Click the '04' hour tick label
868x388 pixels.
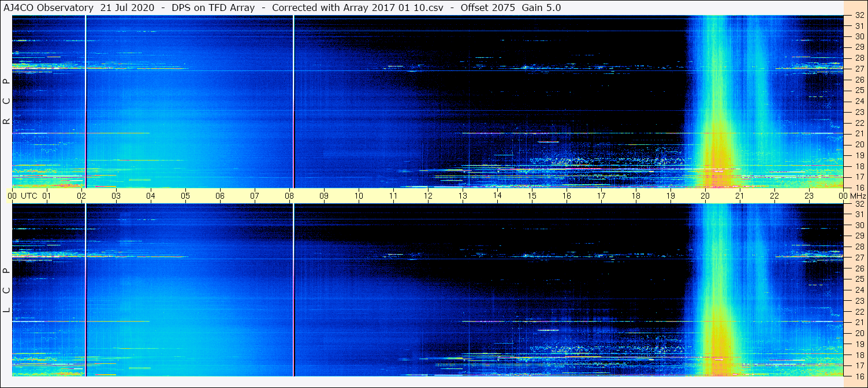151,196
